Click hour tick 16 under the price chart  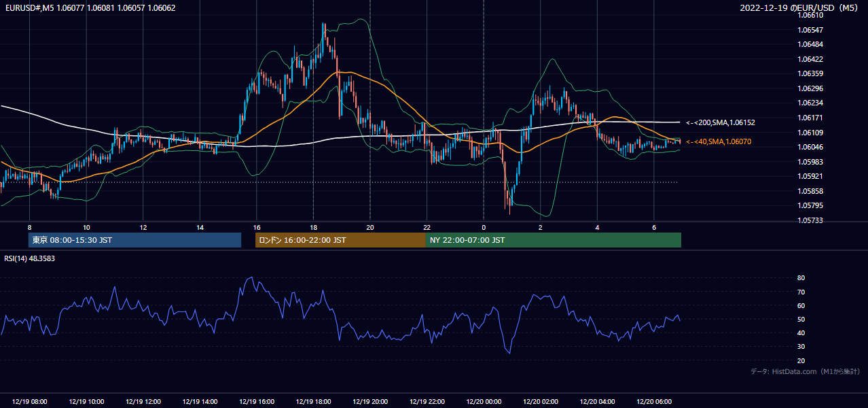point(257,227)
